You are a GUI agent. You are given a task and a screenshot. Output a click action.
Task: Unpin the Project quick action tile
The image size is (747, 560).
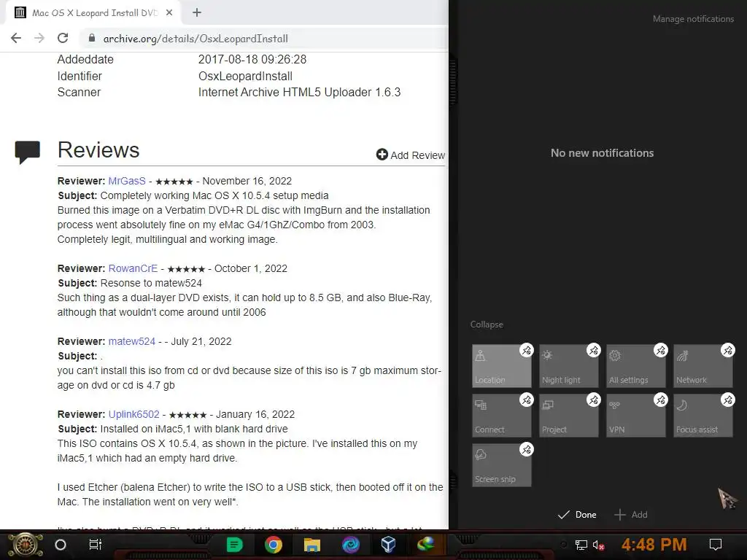click(x=594, y=400)
